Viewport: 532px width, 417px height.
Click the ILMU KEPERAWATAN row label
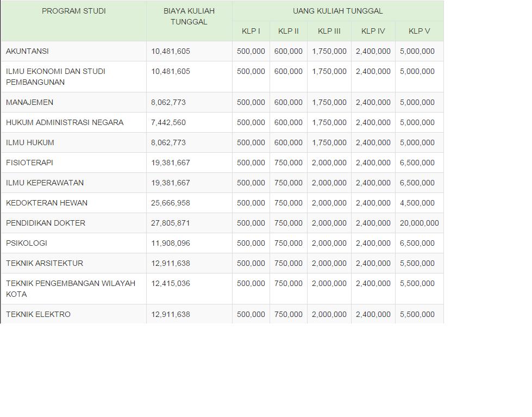pos(45,183)
